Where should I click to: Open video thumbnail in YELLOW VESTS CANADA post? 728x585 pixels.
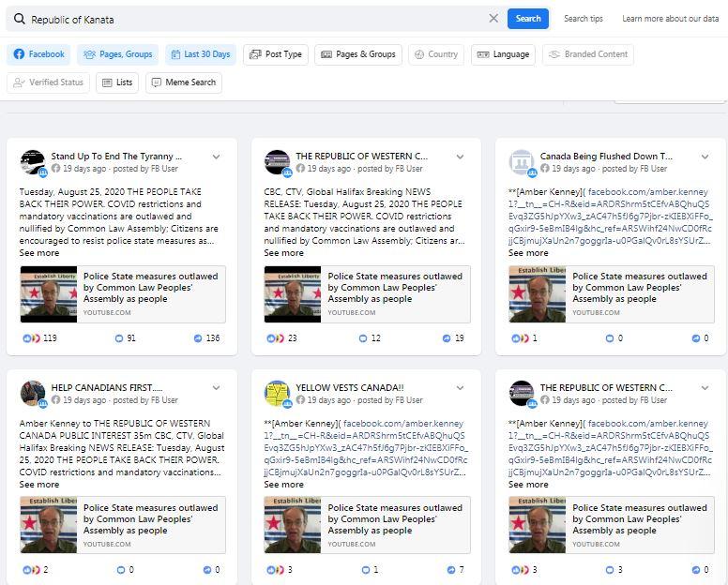tap(293, 525)
